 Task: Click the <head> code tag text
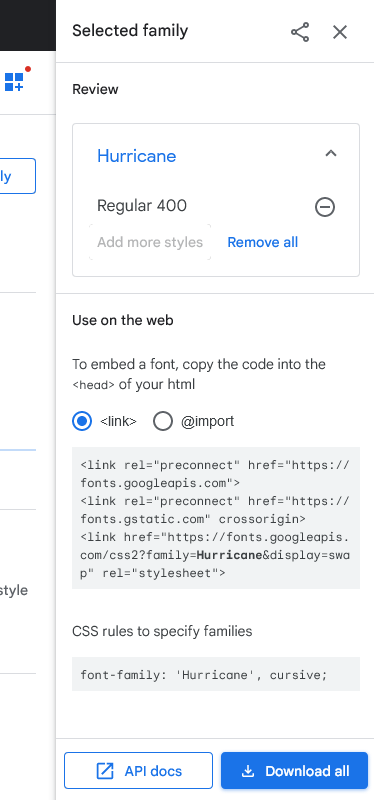(93, 385)
